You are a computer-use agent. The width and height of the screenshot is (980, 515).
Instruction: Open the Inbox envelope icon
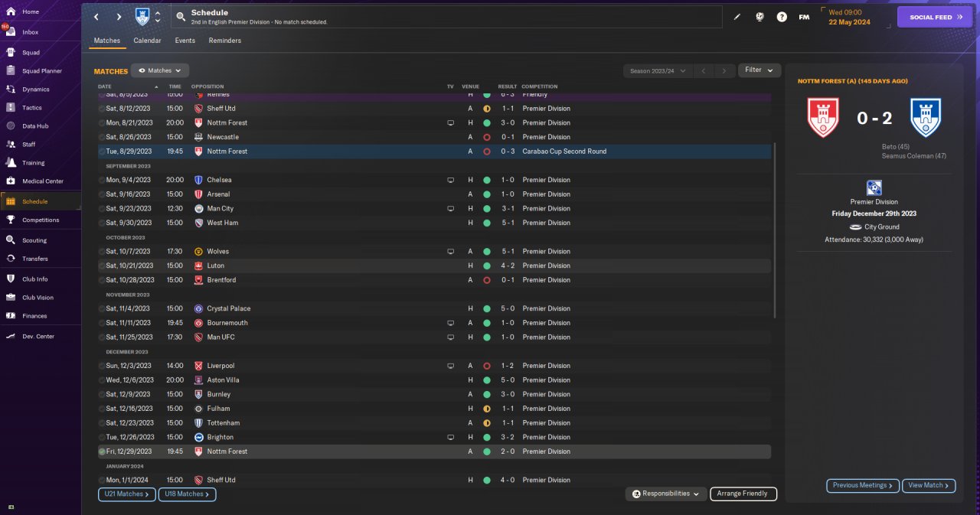(11, 32)
